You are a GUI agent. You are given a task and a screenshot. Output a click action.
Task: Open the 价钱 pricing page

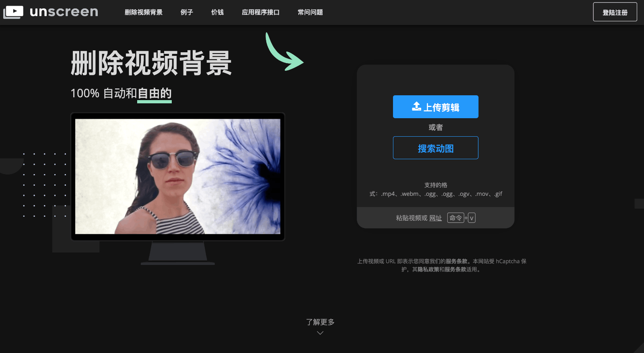point(217,12)
